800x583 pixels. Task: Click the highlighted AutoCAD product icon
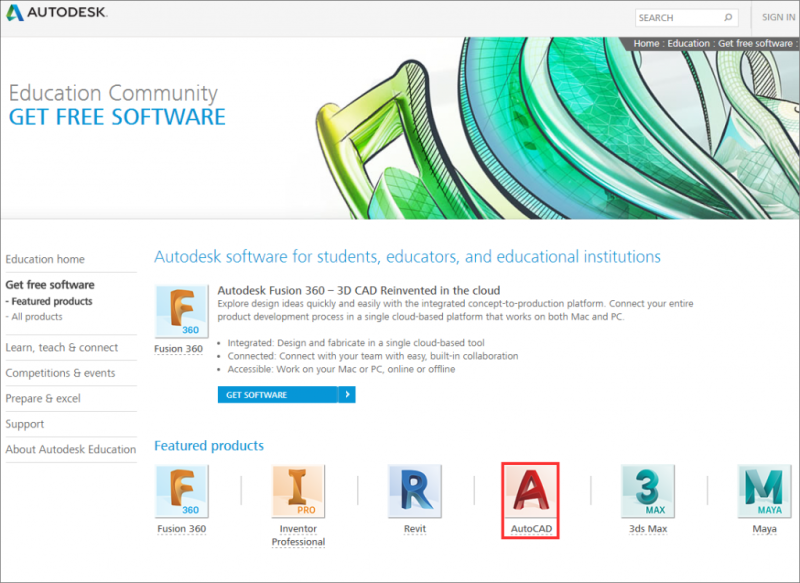pyautogui.click(x=531, y=490)
